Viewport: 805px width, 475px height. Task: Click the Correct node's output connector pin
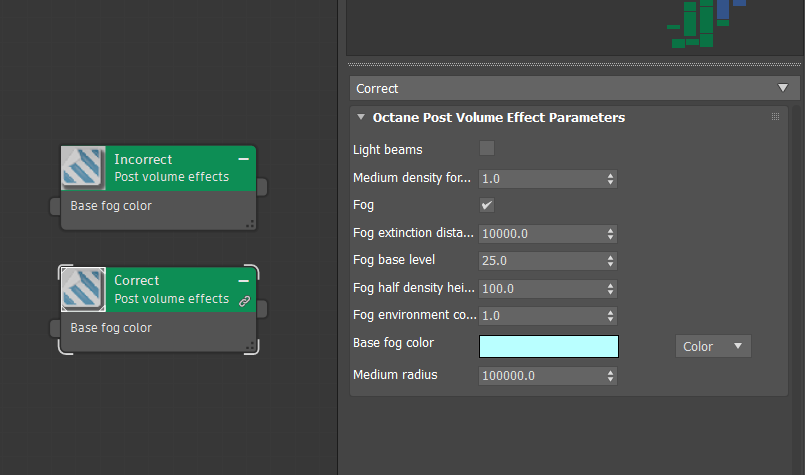click(x=262, y=309)
